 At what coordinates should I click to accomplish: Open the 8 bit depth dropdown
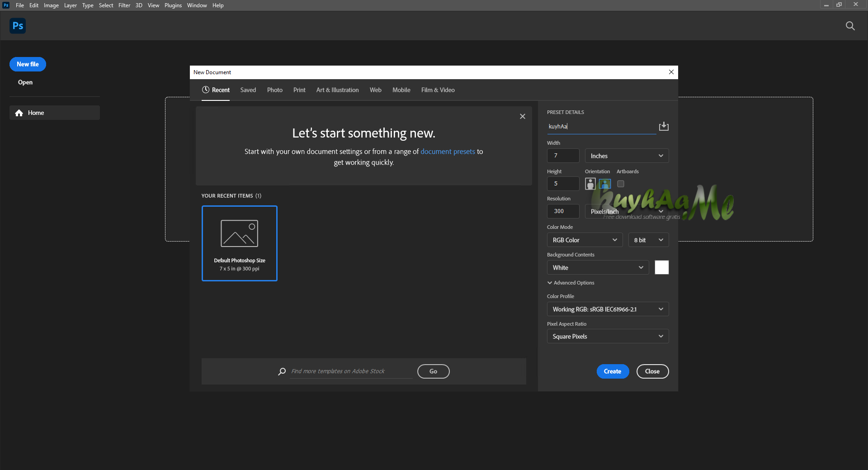(x=648, y=240)
